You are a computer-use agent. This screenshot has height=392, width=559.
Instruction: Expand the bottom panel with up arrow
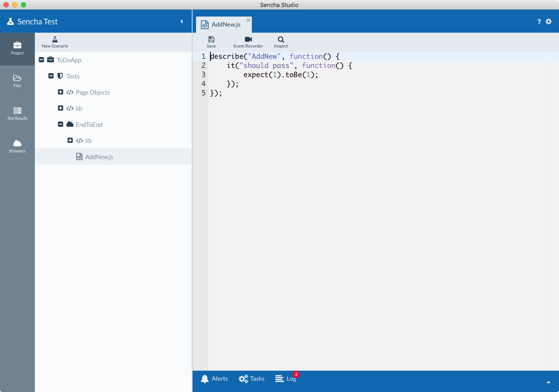pos(548,382)
